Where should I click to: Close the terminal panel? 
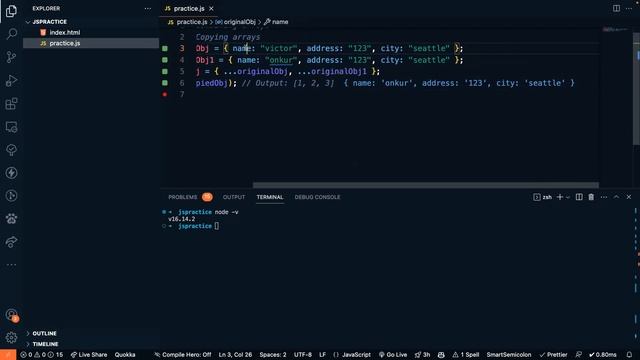pyautogui.click(x=629, y=197)
